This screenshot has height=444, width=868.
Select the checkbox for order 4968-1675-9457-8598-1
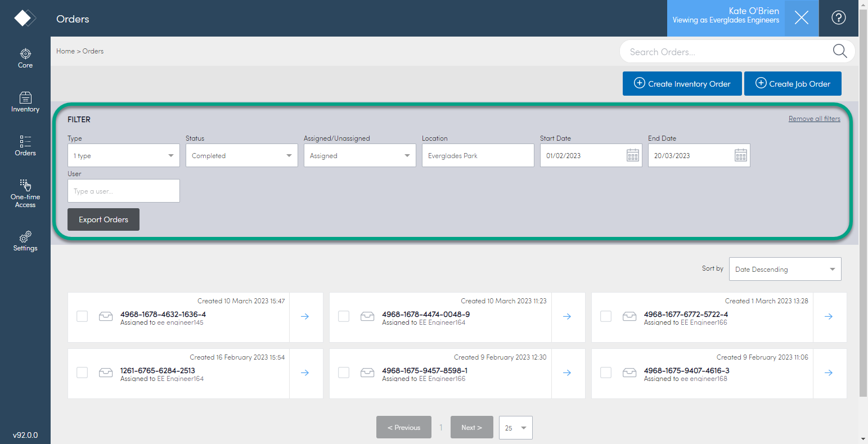(344, 373)
